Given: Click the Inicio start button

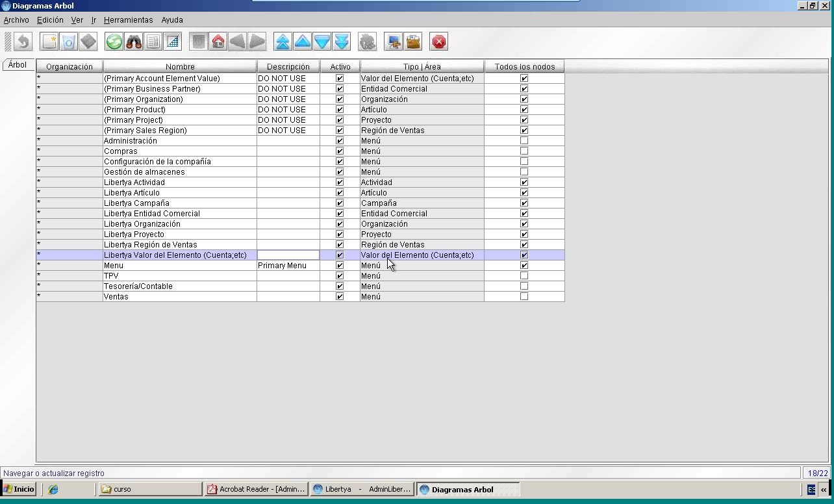Looking at the screenshot, I should pos(19,489).
